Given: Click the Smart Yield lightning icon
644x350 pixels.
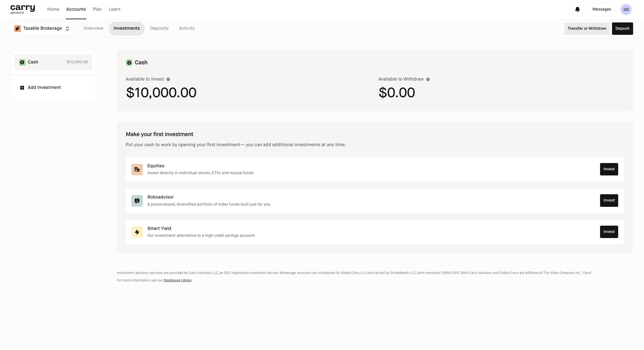Looking at the screenshot, I should click(x=137, y=232).
